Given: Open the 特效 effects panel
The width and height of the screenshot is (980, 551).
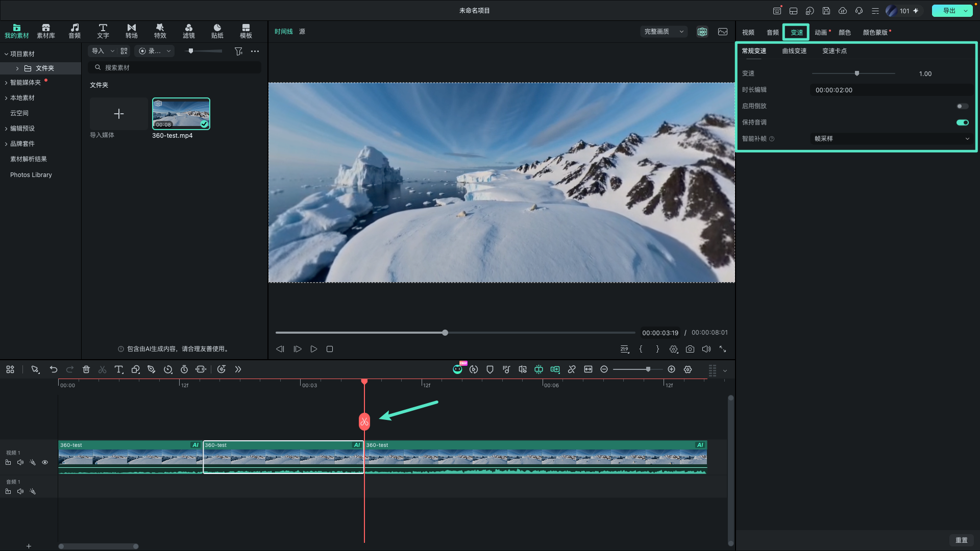Looking at the screenshot, I should click(x=160, y=31).
